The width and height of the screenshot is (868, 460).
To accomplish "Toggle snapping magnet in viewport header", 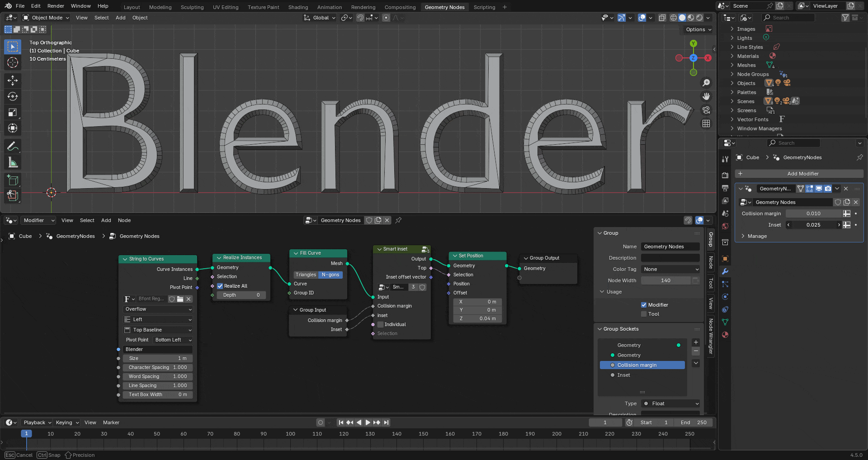I will tap(360, 18).
